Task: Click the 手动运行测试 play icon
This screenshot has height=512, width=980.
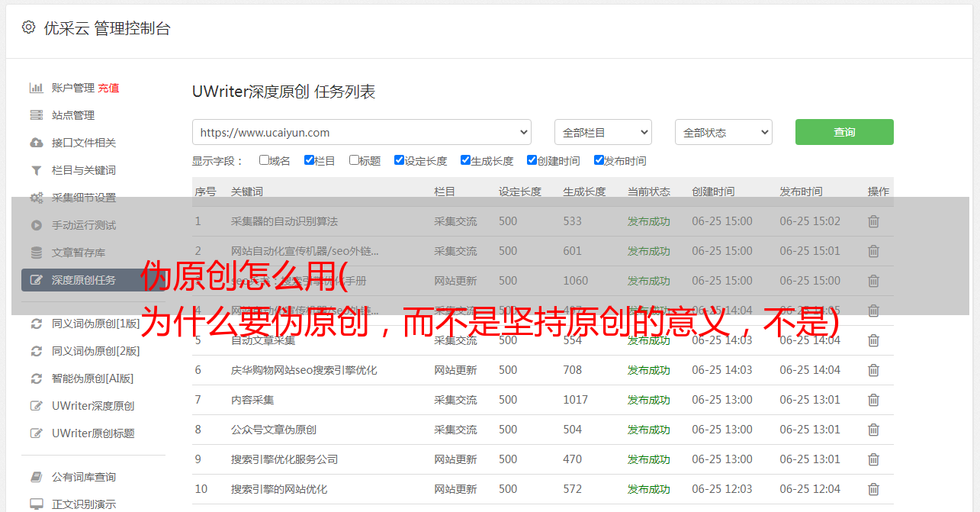Action: [x=36, y=225]
